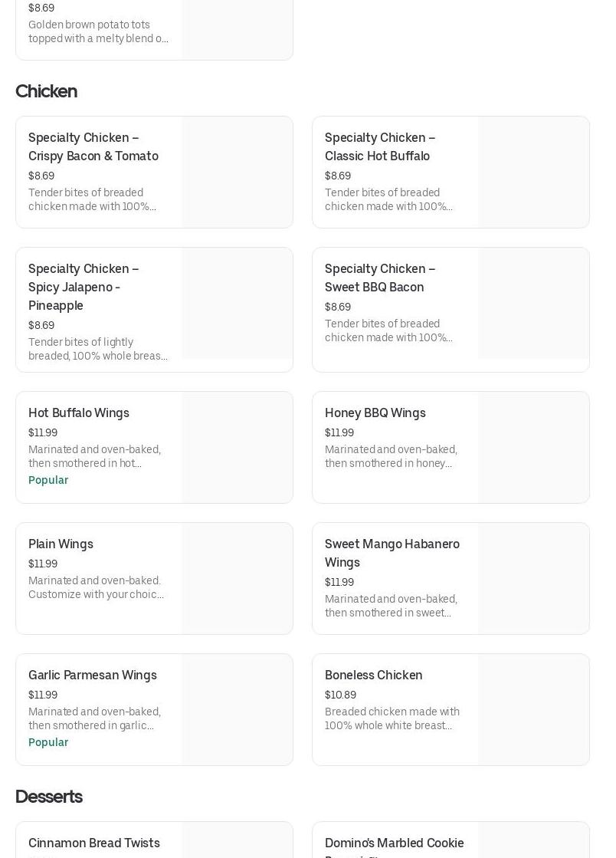Open Spicy Jalapeno - Pineapple chicken item

coord(84,287)
